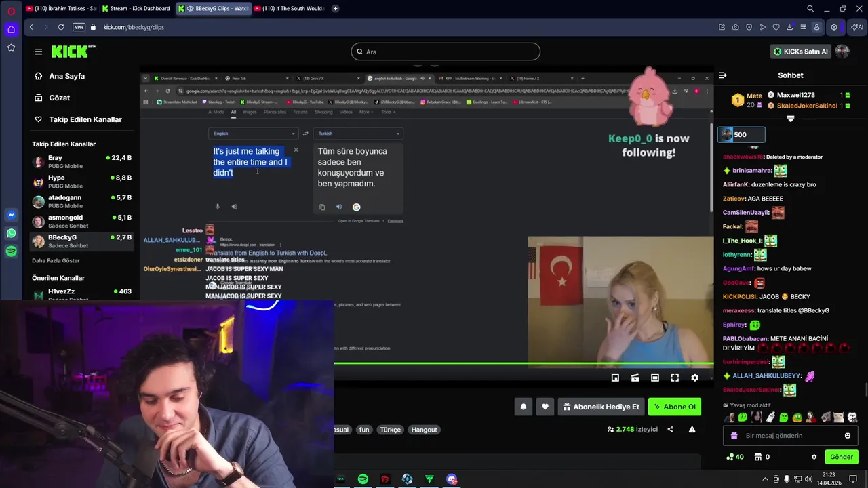Expand Daha Fazla Göster

pos(56,260)
